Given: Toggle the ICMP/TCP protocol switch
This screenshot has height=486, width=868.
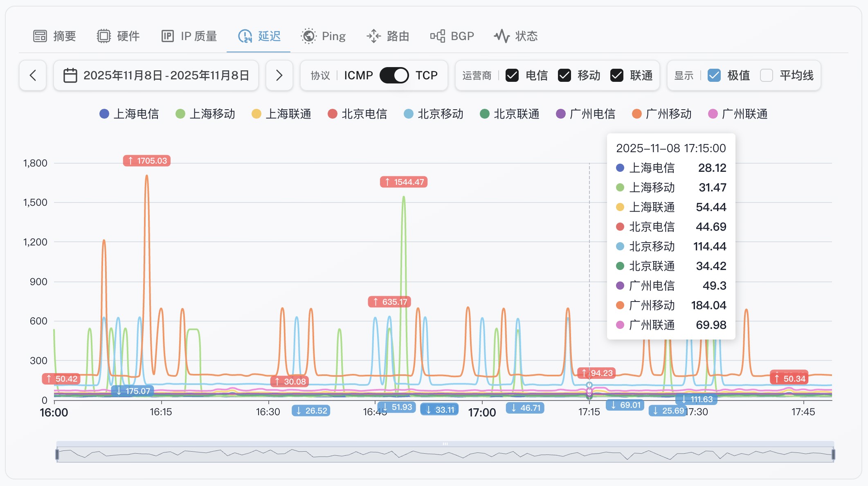Looking at the screenshot, I should point(394,75).
